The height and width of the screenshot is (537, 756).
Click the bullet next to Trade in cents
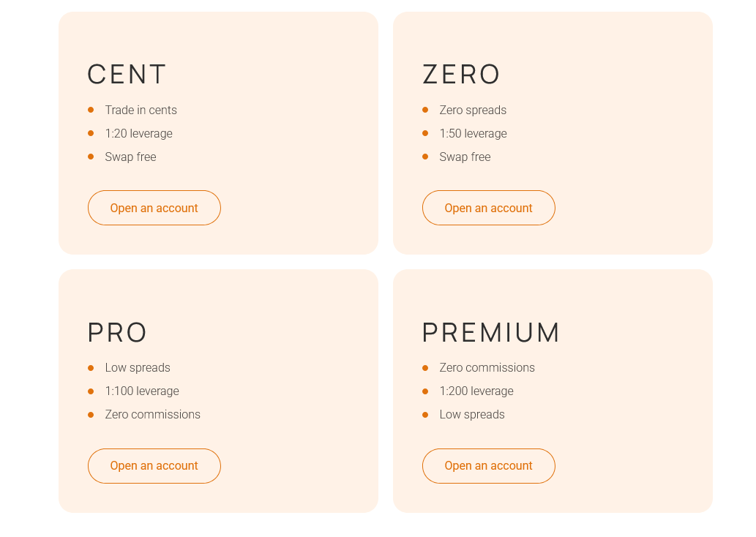coord(91,110)
